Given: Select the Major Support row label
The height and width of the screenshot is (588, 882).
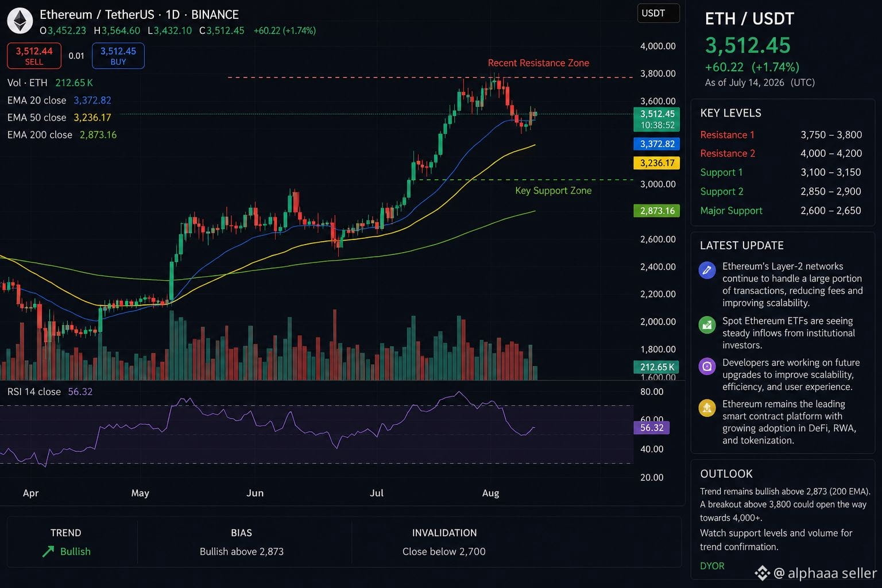Looking at the screenshot, I should [x=731, y=211].
